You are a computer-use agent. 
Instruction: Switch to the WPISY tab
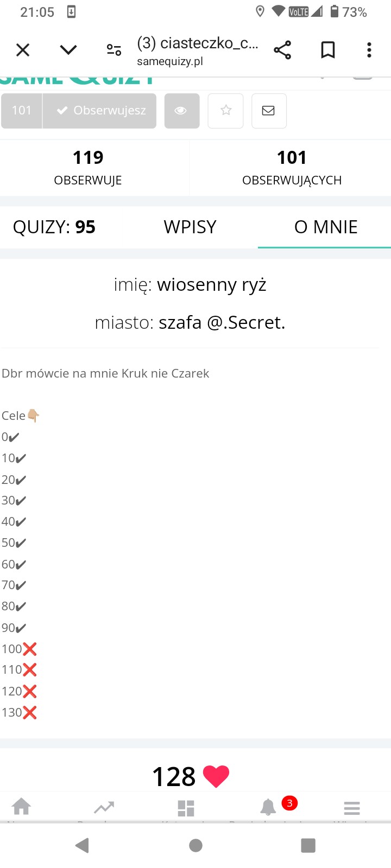[190, 227]
